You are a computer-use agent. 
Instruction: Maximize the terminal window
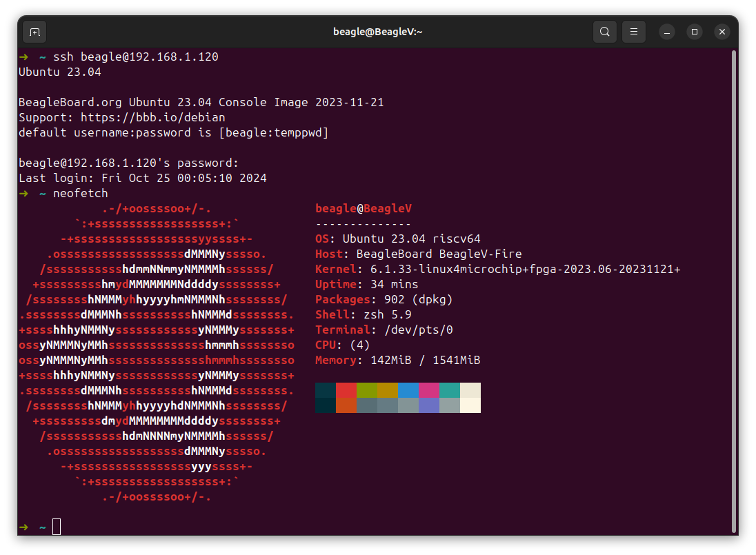point(695,32)
